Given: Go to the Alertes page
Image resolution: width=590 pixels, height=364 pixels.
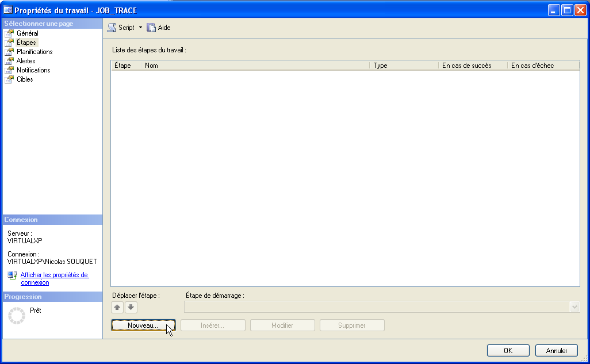Looking at the screenshot, I should click(x=26, y=61).
